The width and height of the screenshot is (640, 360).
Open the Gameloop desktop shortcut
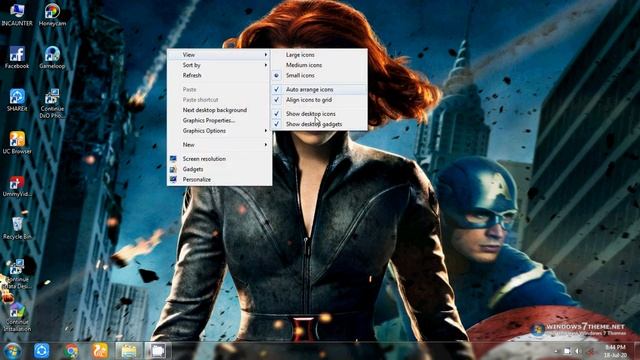[52, 58]
